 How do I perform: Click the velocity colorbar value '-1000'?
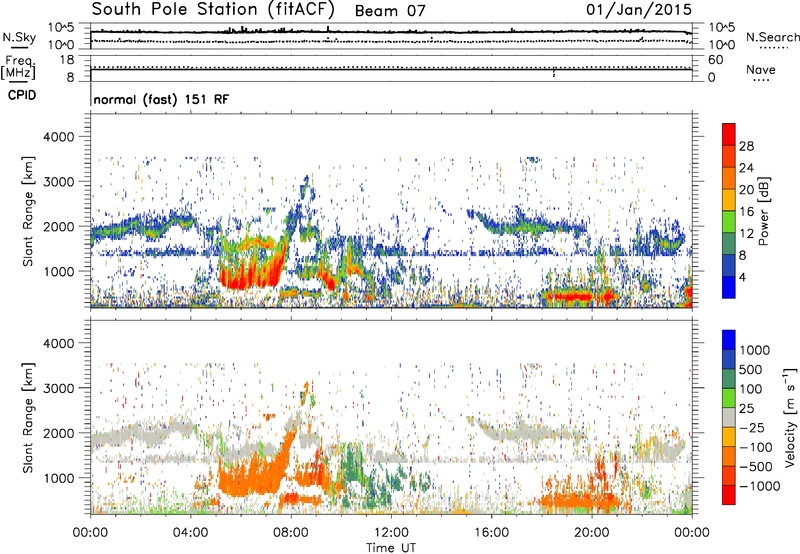(x=759, y=486)
